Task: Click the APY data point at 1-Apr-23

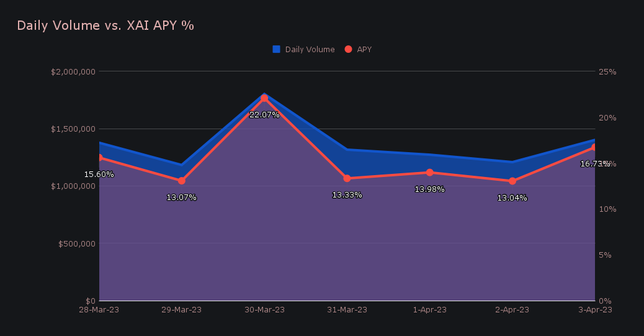Action: [x=429, y=172]
